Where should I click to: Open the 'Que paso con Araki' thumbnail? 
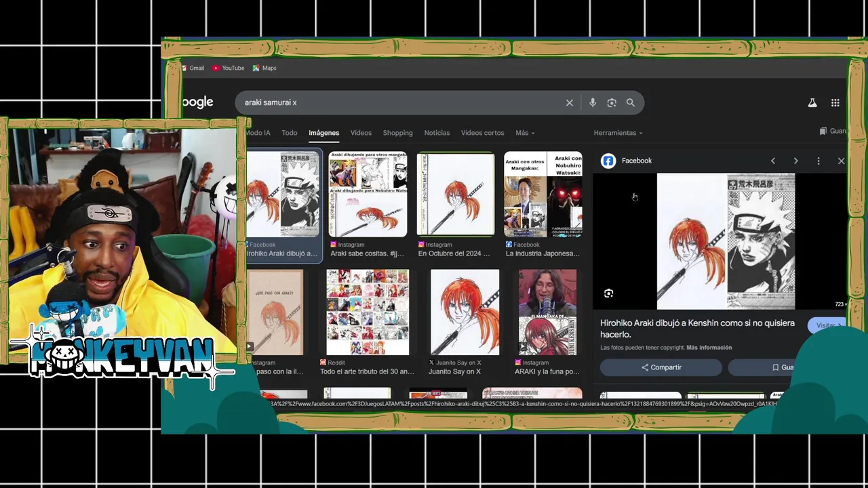(x=275, y=312)
